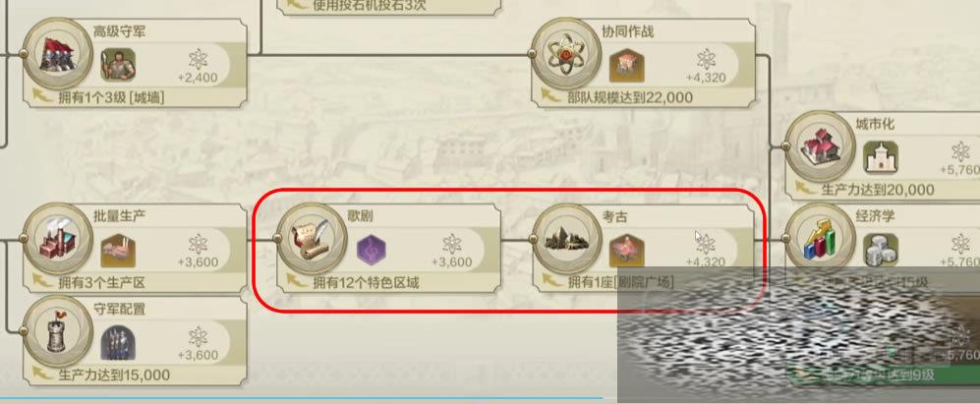The height and width of the screenshot is (404, 980).
Task: Click the 生产力达到15,000 requirement
Action: pos(114,375)
